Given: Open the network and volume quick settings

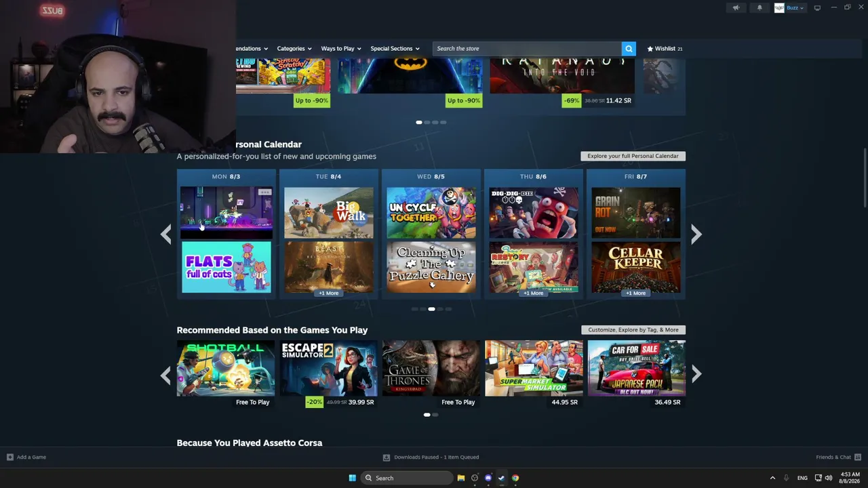Looking at the screenshot, I should tap(823, 478).
